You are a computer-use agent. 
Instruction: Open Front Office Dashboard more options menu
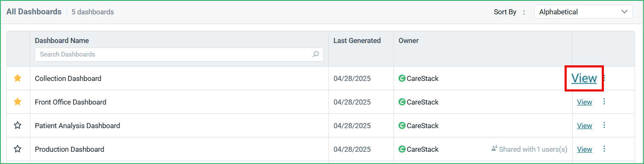pos(604,102)
